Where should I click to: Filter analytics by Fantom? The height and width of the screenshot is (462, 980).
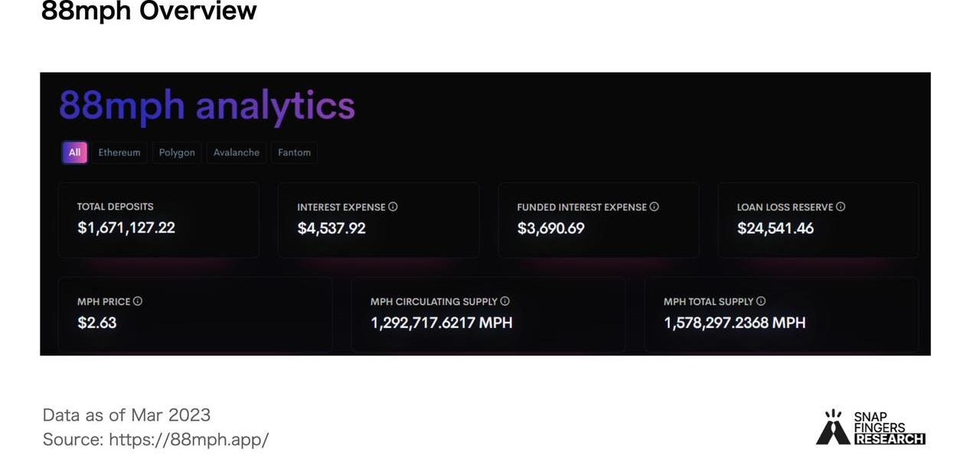click(294, 152)
